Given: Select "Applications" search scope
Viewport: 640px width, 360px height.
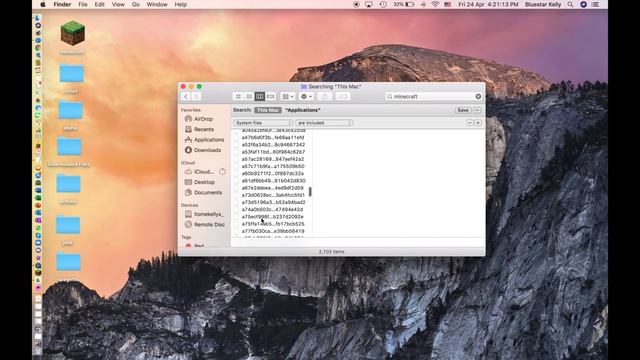Looking at the screenshot, I should coord(303,110).
